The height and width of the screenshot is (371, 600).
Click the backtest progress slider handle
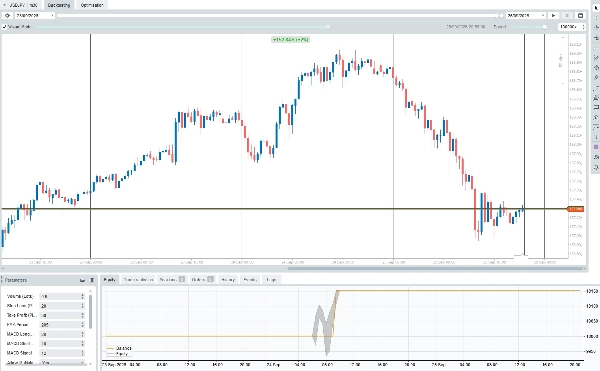tap(328, 27)
